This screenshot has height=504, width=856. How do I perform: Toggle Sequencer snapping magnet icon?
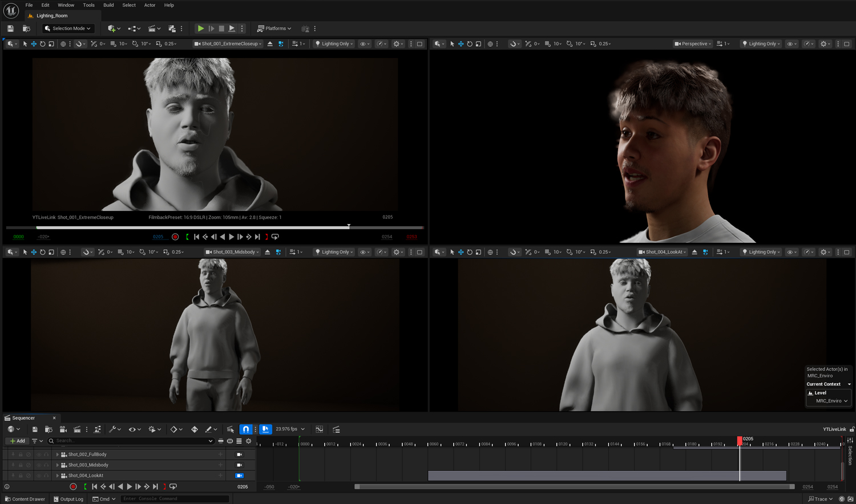point(245,429)
